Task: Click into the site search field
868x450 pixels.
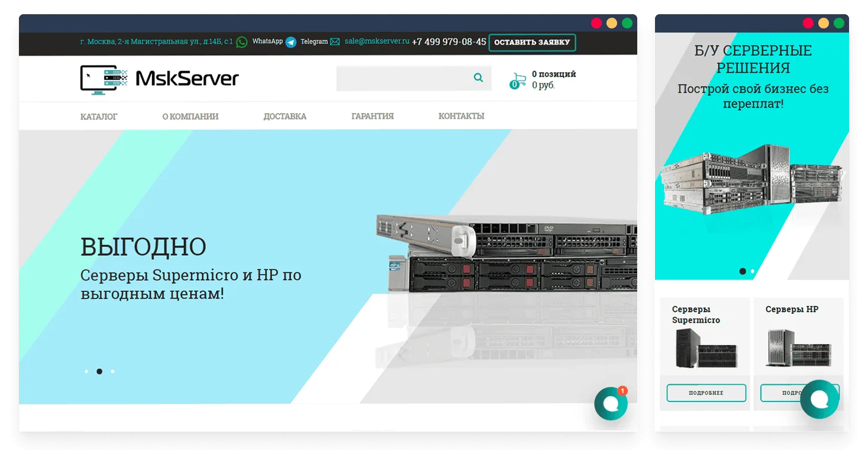Action: [402, 78]
